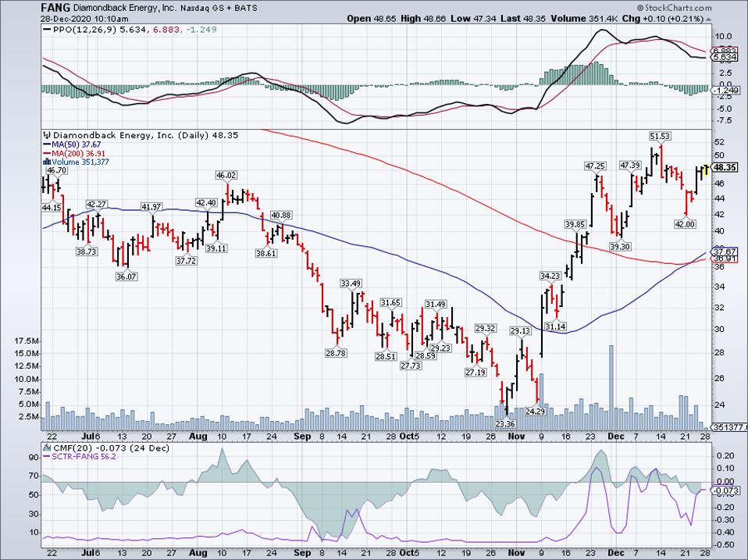Click the purple SCTR-FANG legend line

tap(47, 456)
